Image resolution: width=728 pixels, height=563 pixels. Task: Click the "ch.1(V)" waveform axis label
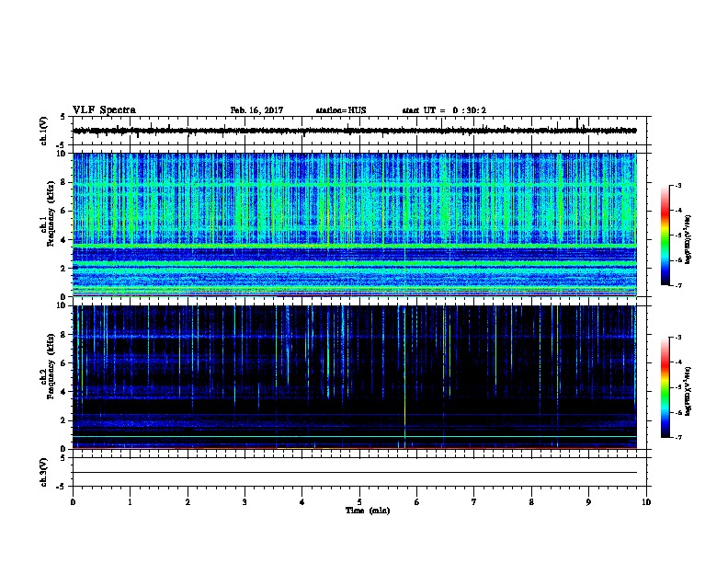coord(44,131)
